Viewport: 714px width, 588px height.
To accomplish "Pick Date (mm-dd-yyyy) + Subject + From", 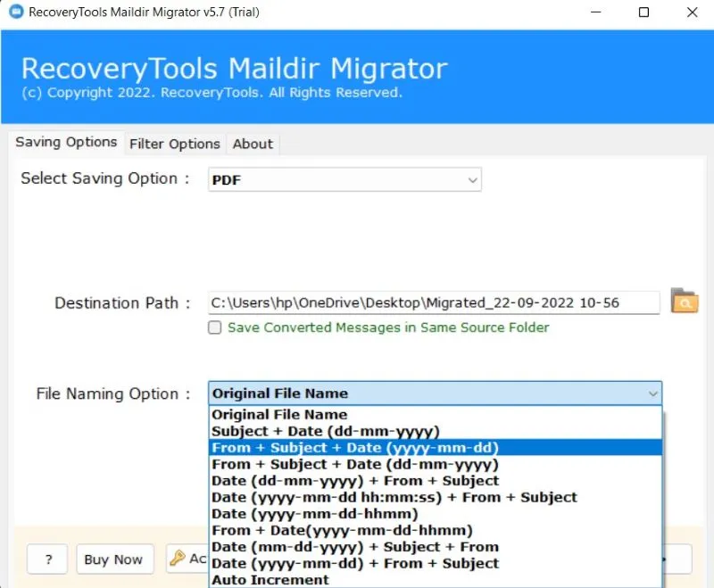I will [354, 547].
